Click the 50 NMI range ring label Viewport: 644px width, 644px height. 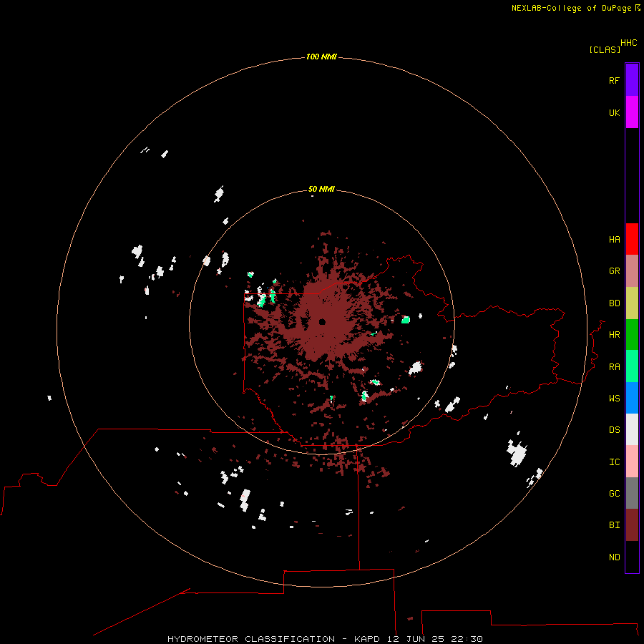[x=321, y=190]
